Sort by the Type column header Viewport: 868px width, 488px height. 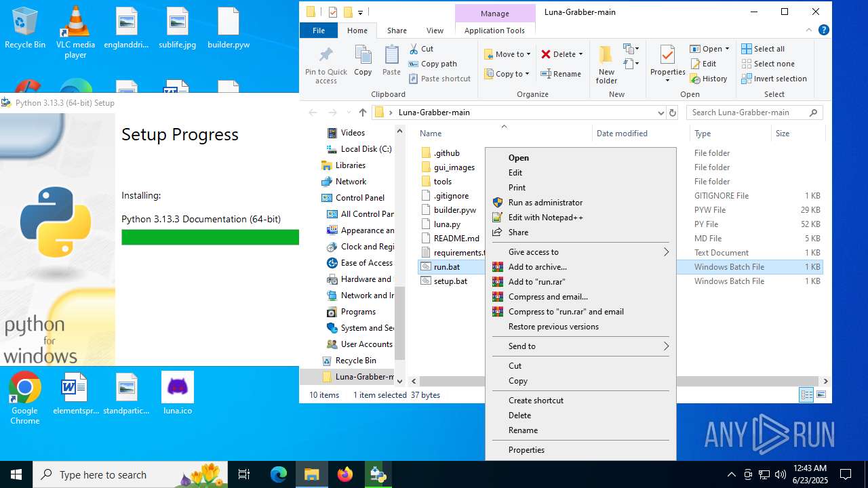[x=730, y=134]
